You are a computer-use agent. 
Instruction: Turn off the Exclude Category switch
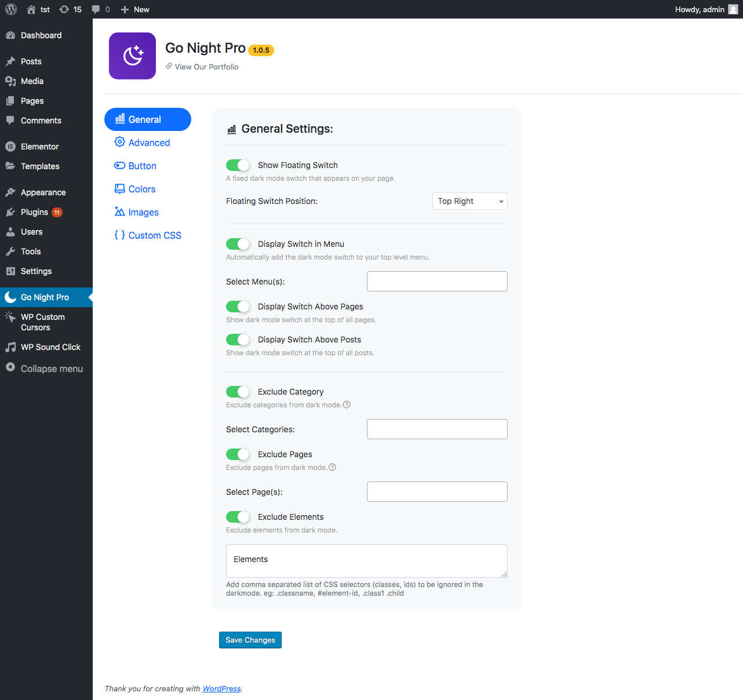238,392
